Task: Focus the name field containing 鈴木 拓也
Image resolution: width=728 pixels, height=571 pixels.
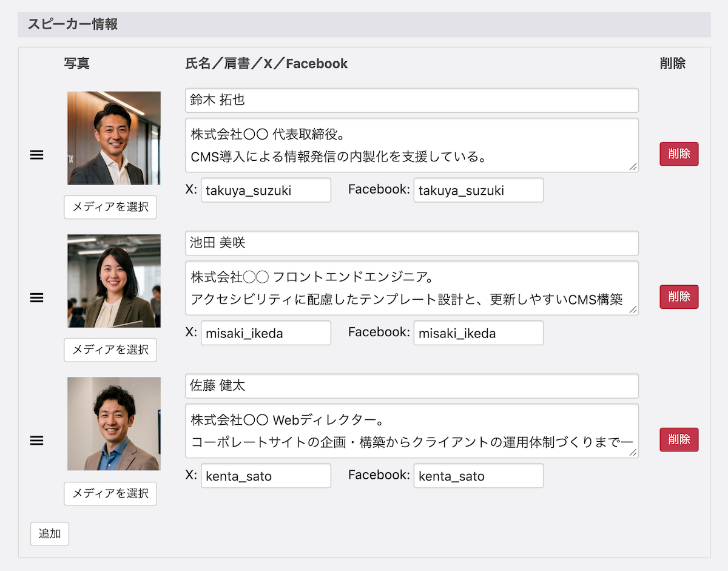Action: click(412, 100)
